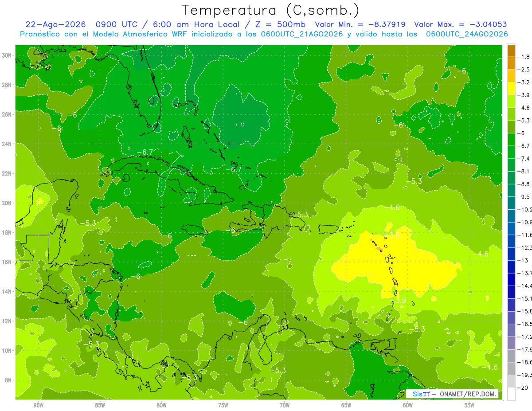Click the '60W' longitude axis label
Viewport: 532px width, 411px height.
click(x=407, y=405)
